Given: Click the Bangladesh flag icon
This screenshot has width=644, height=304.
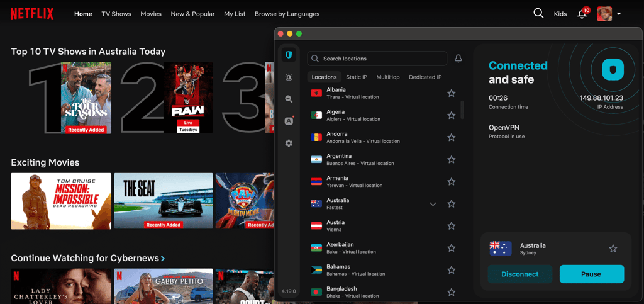Looking at the screenshot, I should click(316, 292).
